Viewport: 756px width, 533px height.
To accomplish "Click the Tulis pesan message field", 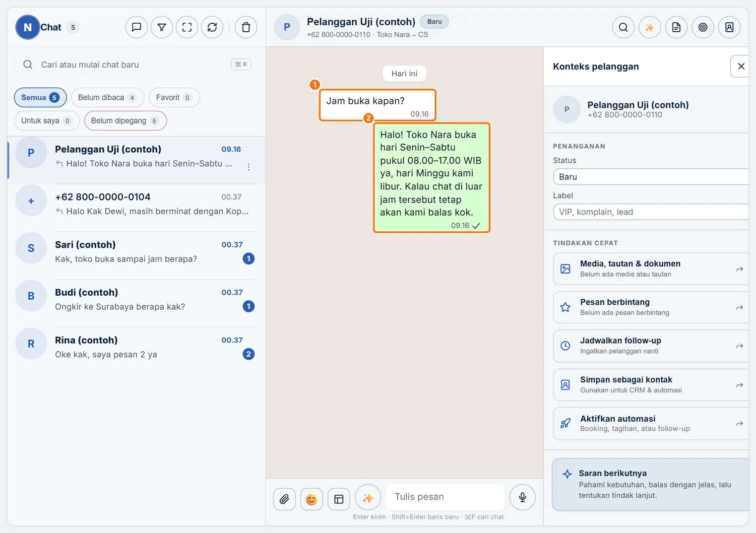I will click(446, 497).
